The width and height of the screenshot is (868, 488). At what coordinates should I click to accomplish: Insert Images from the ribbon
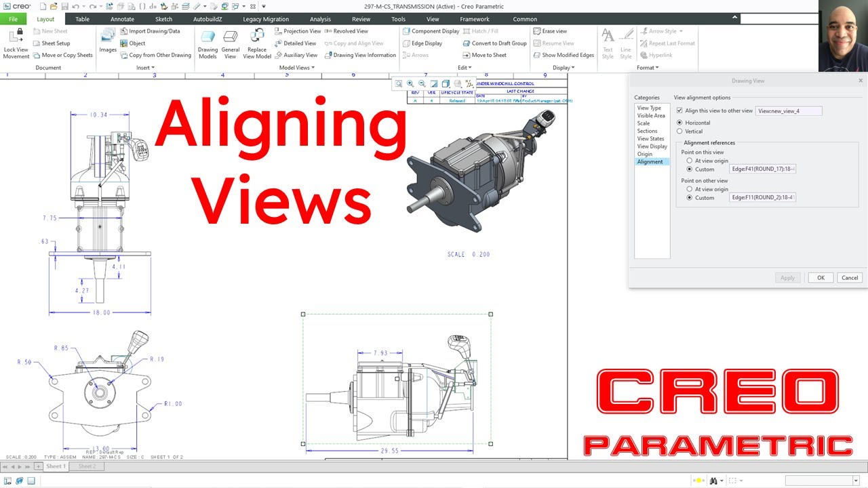108,41
